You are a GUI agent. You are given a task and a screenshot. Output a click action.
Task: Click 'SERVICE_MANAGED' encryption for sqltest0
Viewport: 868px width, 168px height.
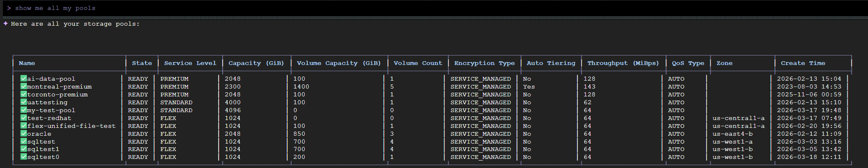481,157
